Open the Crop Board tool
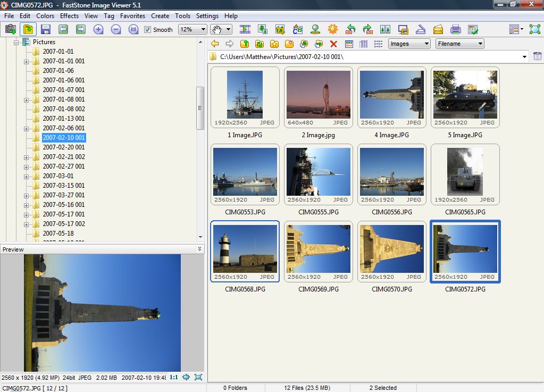Image resolution: width=544 pixels, height=392 pixels. pyautogui.click(x=279, y=29)
